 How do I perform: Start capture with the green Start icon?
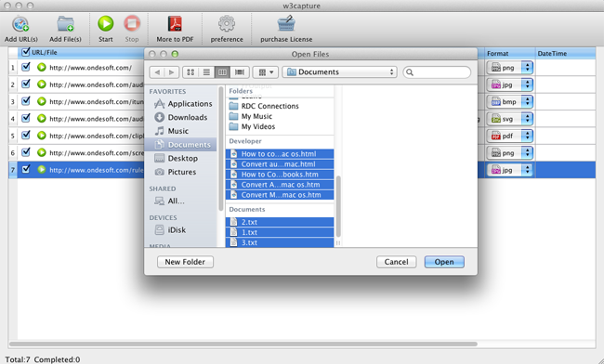coord(105,24)
